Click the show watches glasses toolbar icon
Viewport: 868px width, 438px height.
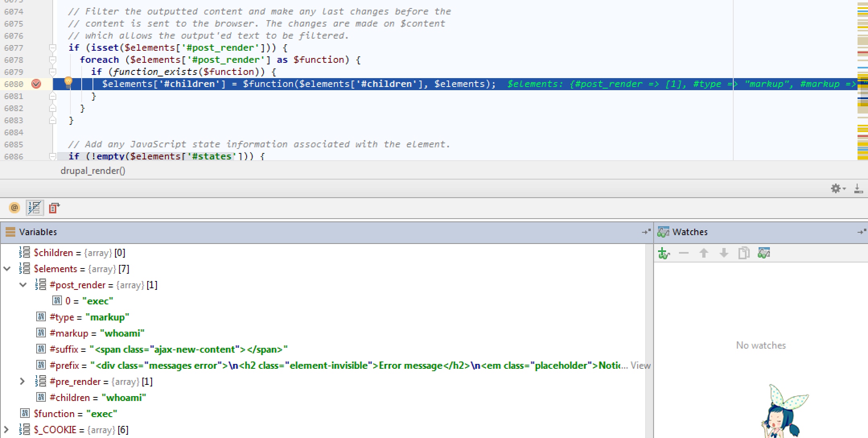(763, 253)
